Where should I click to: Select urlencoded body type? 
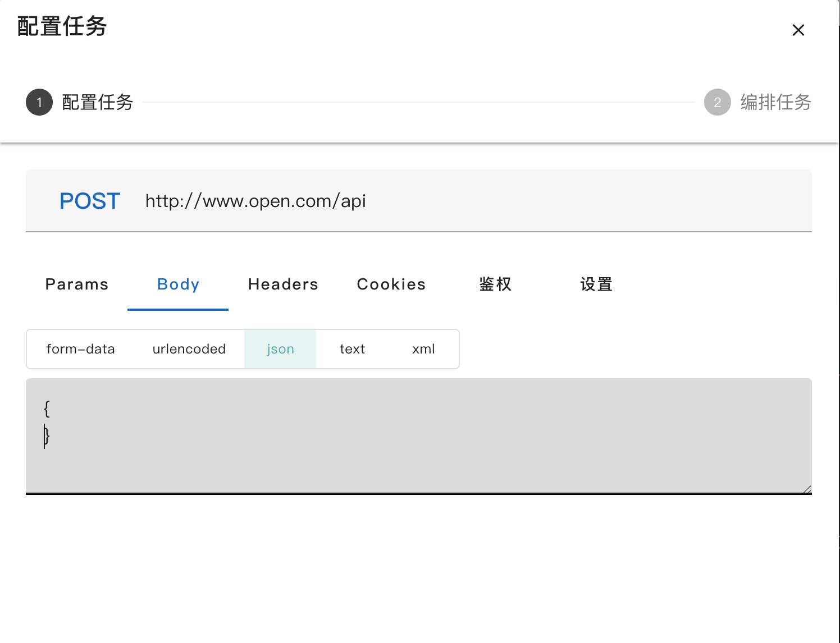pos(189,349)
